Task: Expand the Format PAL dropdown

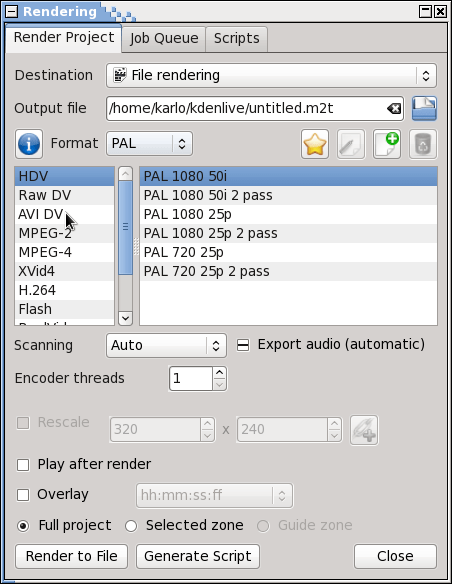Action: click(149, 143)
